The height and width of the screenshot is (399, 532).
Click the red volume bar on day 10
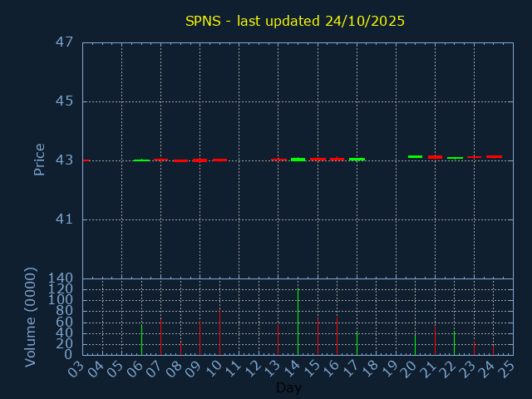[x=219, y=332]
